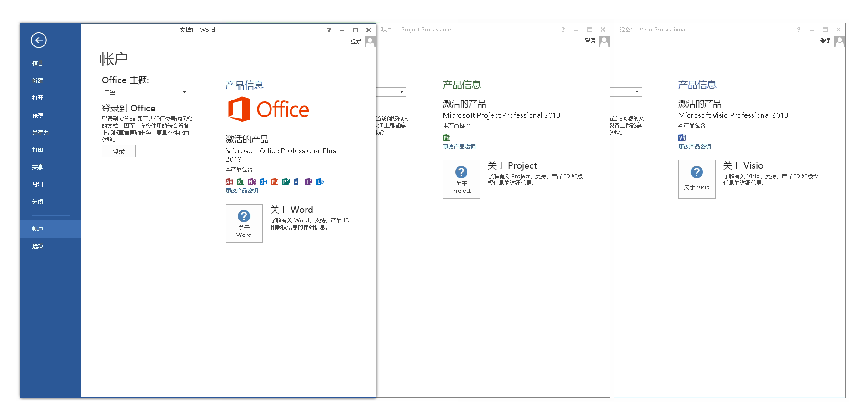Click the 关于 Visio about button
Screen dimensions: 868x420
pos(697,179)
